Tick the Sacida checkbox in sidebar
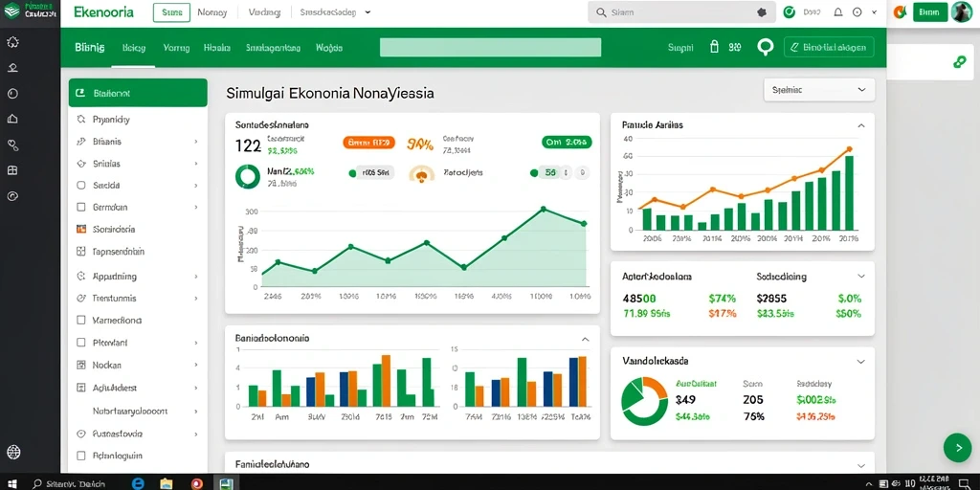 click(80, 185)
